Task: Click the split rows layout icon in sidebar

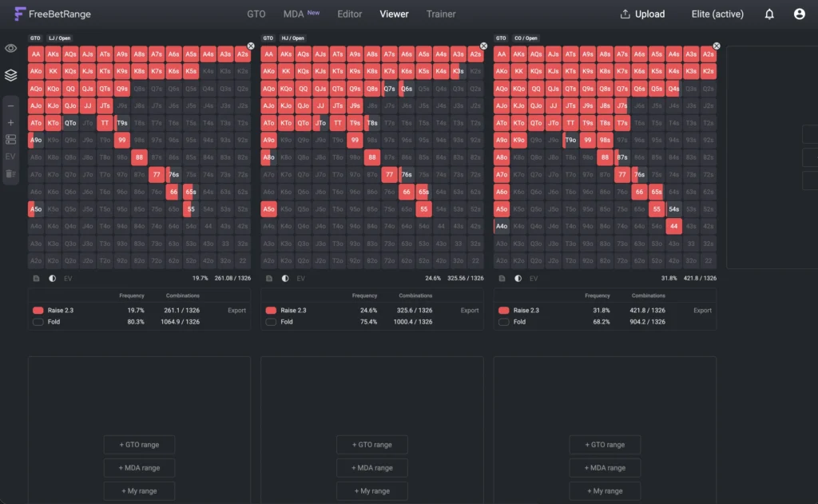Action: (10, 140)
